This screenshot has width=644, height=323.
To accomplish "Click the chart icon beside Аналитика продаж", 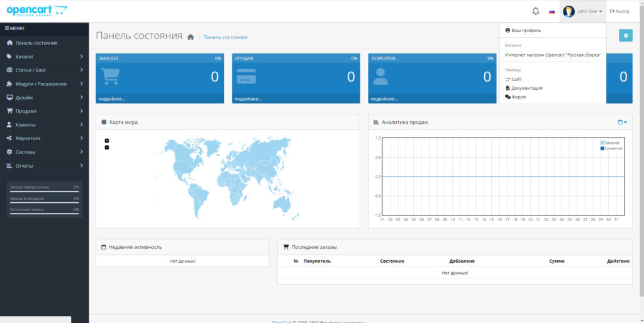I will (376, 122).
